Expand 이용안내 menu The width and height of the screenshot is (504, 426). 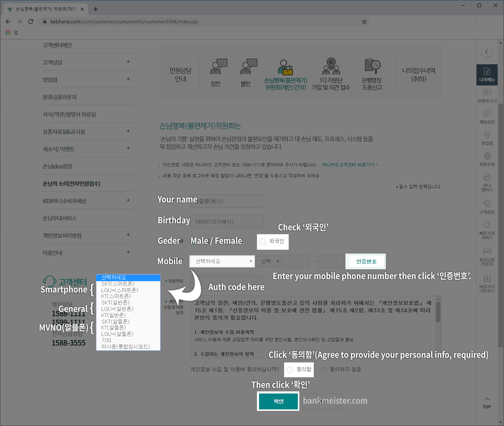coord(128,252)
